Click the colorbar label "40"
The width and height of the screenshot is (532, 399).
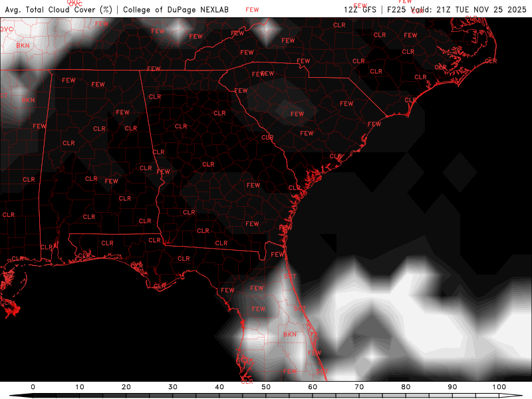click(x=219, y=387)
